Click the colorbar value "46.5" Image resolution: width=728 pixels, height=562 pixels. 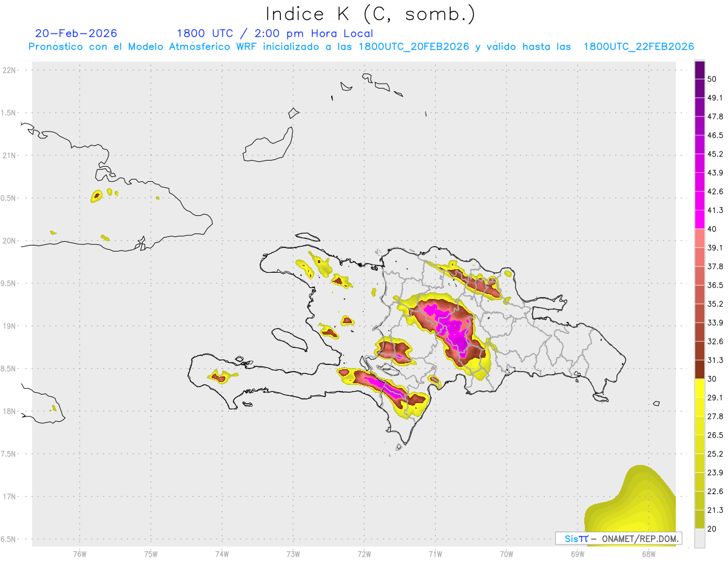716,135
